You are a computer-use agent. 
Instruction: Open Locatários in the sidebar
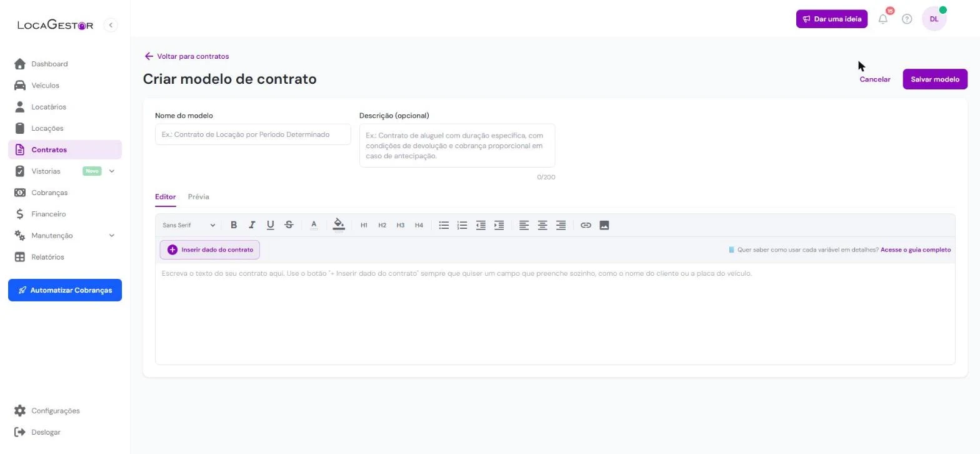point(65,107)
